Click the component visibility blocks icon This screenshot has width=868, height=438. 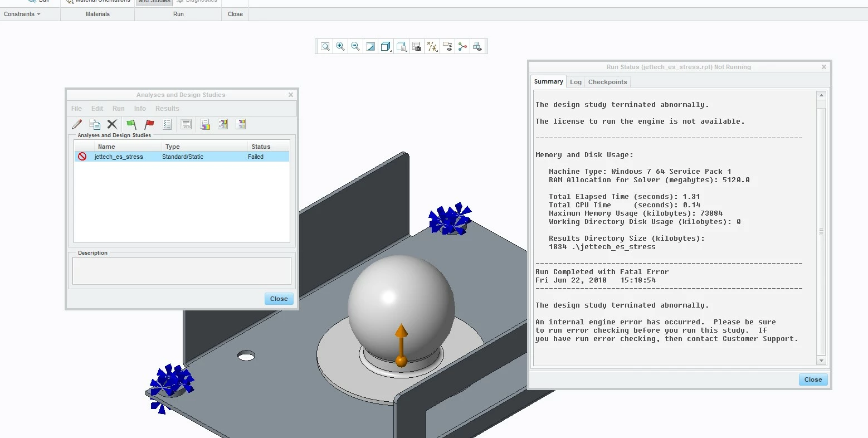pos(477,46)
